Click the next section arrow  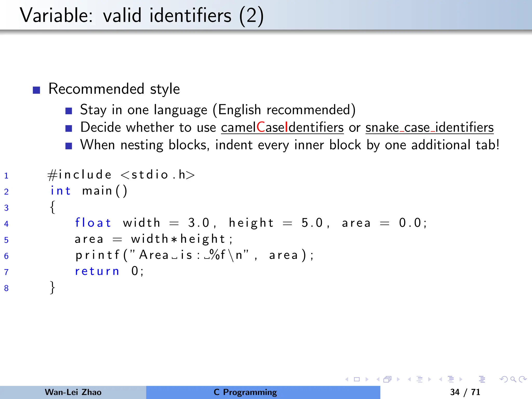(461, 379)
